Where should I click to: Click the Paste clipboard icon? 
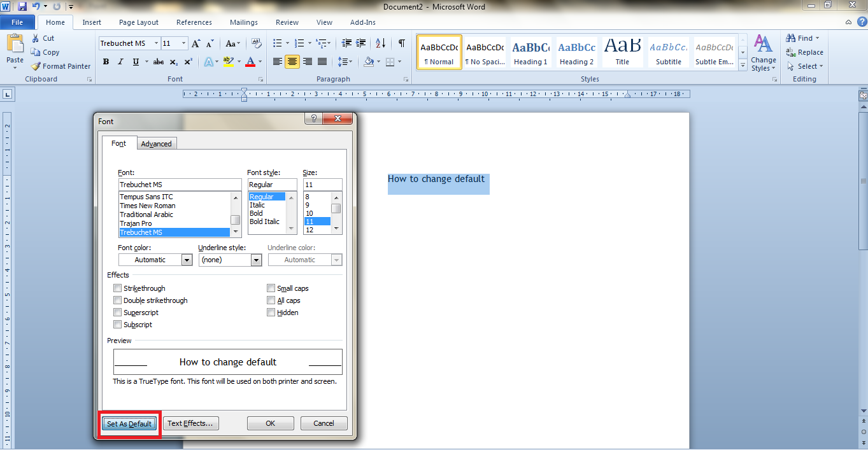click(15, 43)
